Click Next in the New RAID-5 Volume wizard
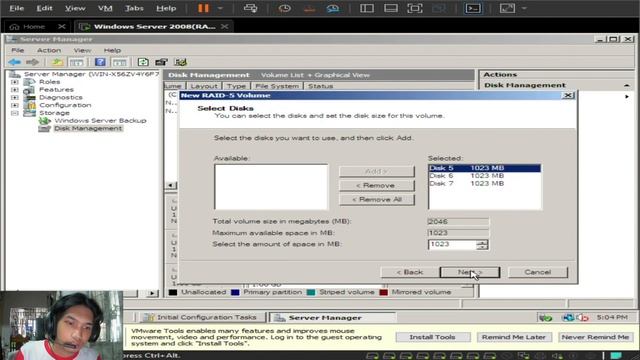This screenshot has width=640, height=360. point(470,272)
